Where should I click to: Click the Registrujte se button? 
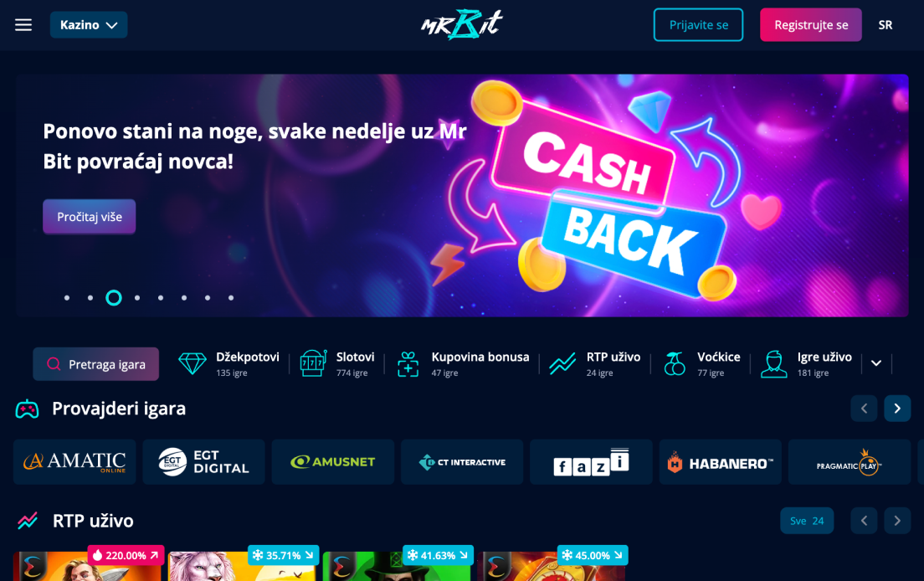point(811,25)
